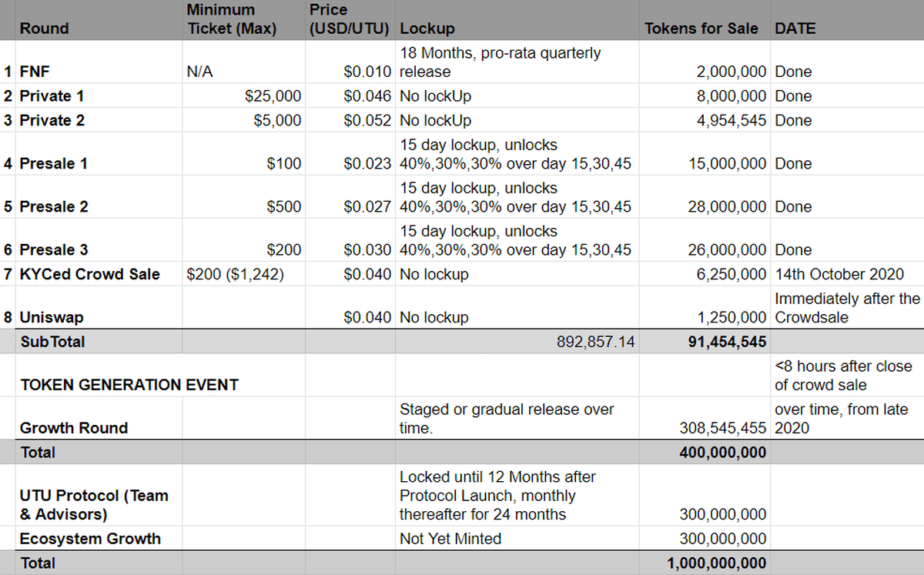Click the Growth Round tokens cell 308,545,455
The height and width of the screenshot is (575, 924).
click(722, 428)
